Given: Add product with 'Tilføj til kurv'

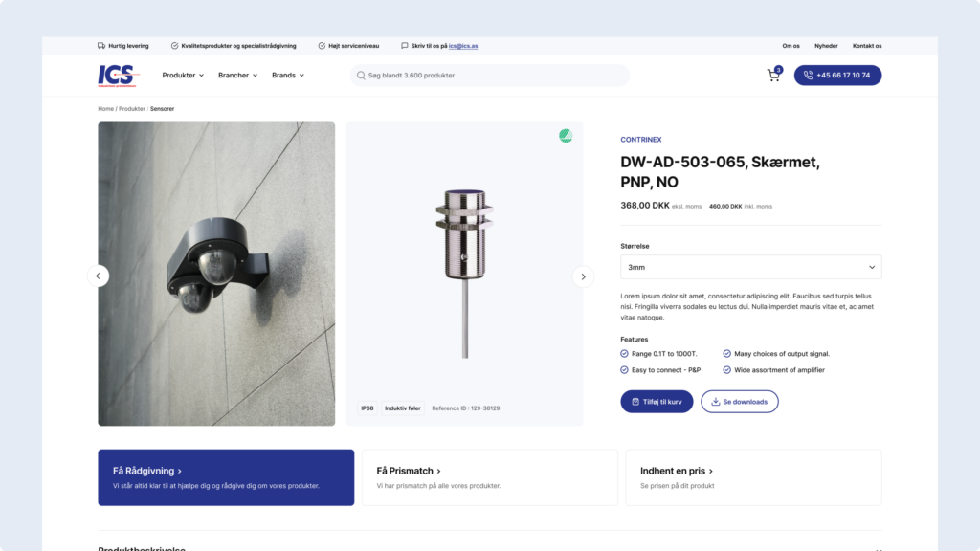Looking at the screenshot, I should (657, 402).
